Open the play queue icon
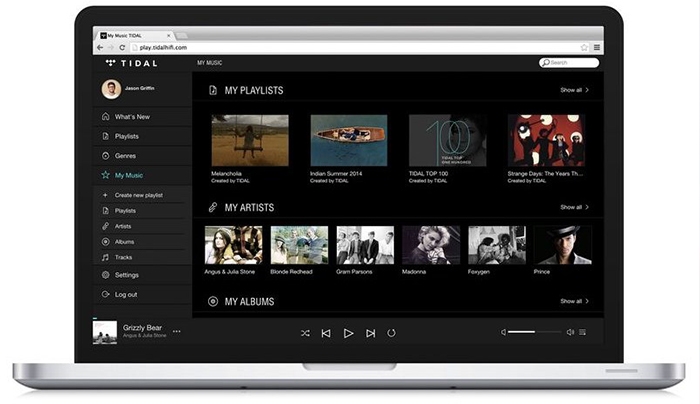 pos(583,332)
